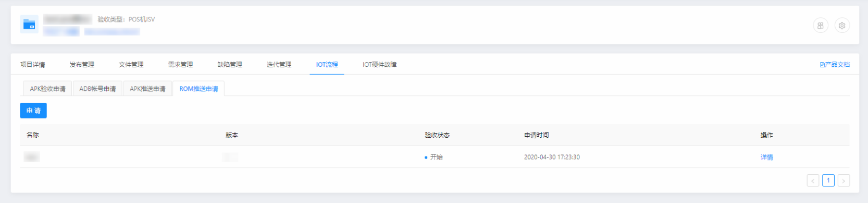Switch to ADB帐号申请 sub-tab

point(97,89)
